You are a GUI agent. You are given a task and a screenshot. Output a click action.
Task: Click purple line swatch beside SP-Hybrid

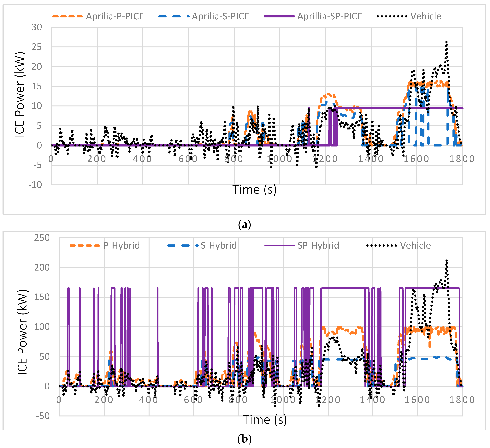click(280, 246)
